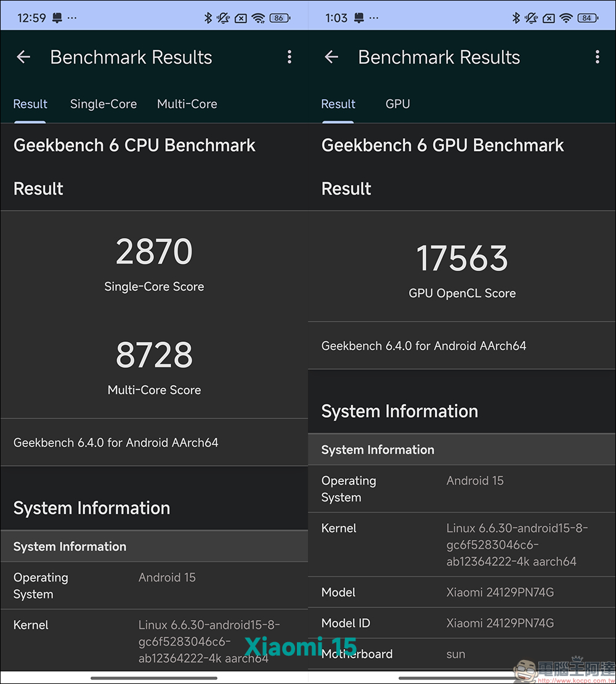Tap three-dot notification overflow beside 1:03
The height and width of the screenshot is (684, 616).
point(374,18)
